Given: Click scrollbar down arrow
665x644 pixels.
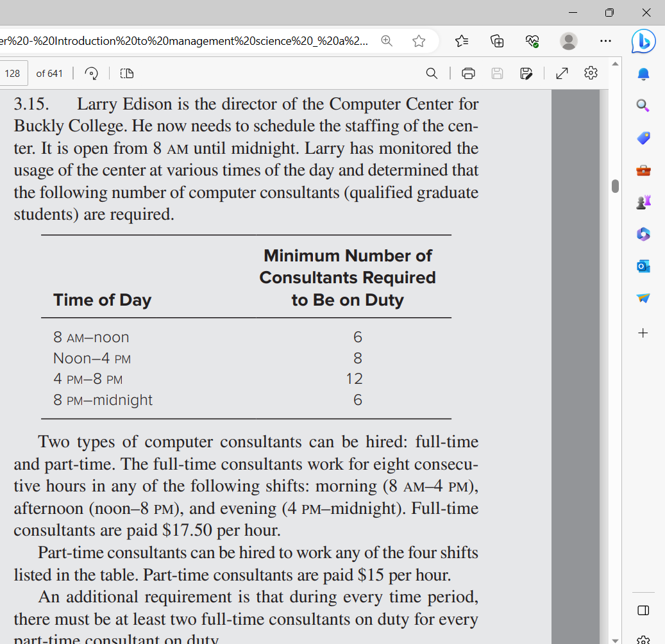Looking at the screenshot, I should click(616, 640).
